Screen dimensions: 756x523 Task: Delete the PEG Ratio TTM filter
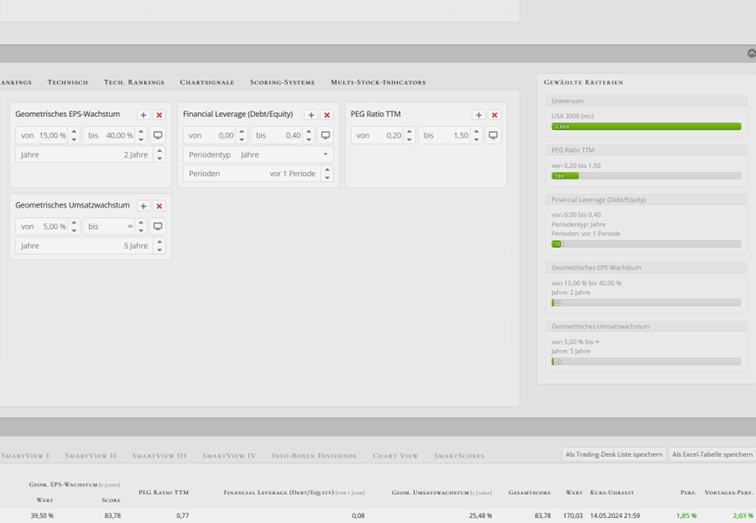(494, 115)
